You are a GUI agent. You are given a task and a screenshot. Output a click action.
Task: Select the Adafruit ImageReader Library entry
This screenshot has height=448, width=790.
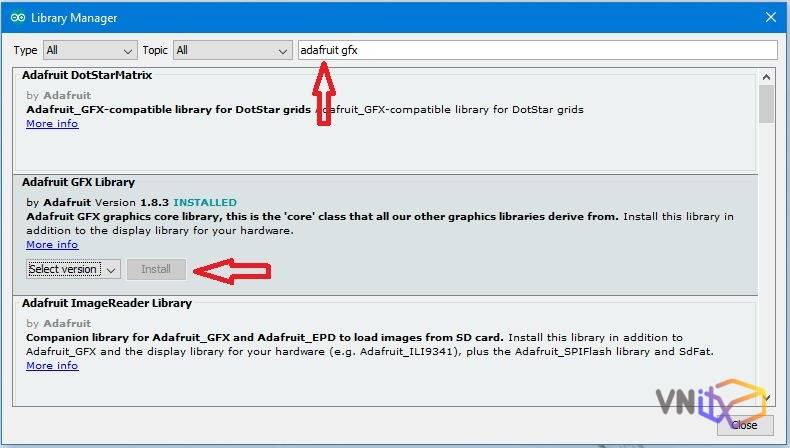point(106,303)
